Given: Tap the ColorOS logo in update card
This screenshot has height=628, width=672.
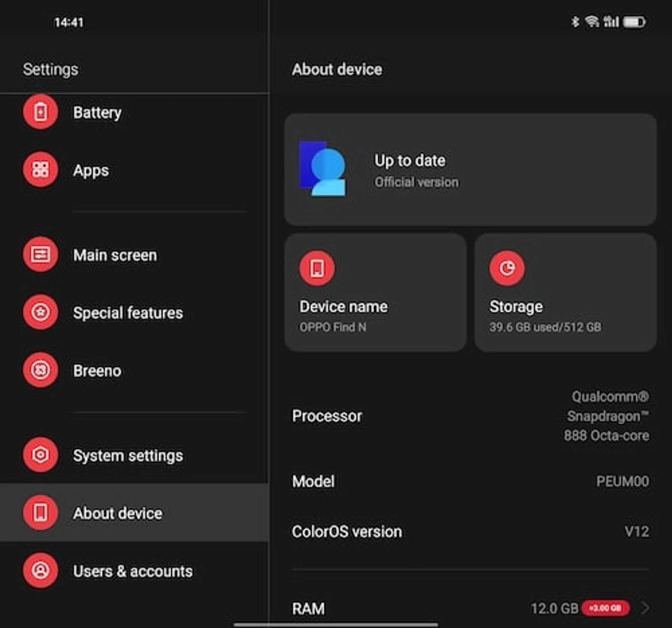Looking at the screenshot, I should click(x=323, y=169).
